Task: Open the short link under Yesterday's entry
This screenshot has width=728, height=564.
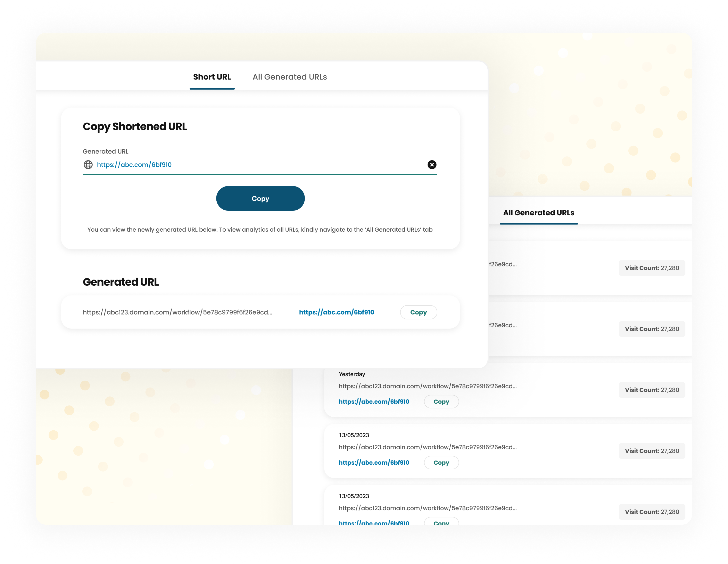Action: coord(374,402)
